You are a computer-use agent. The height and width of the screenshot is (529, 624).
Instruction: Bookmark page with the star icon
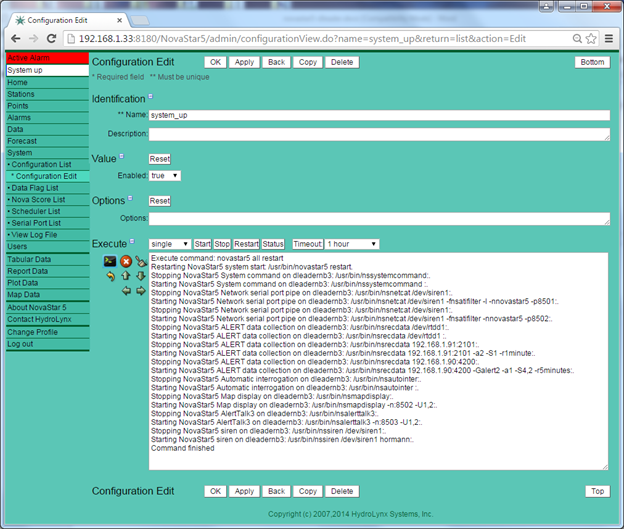tap(591, 39)
